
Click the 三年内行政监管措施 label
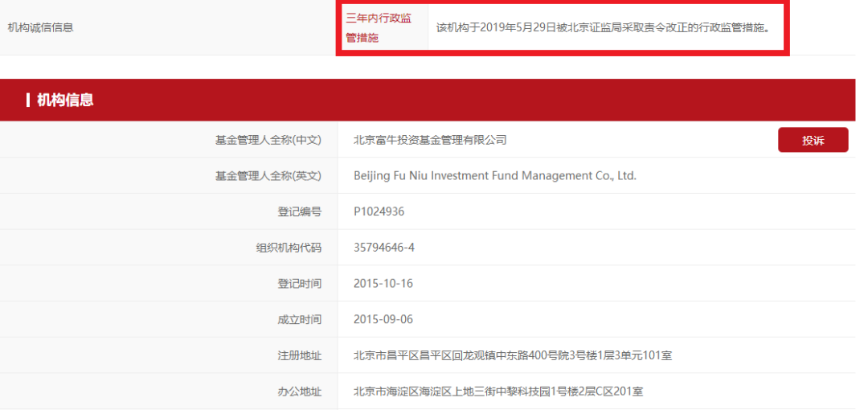point(379,28)
